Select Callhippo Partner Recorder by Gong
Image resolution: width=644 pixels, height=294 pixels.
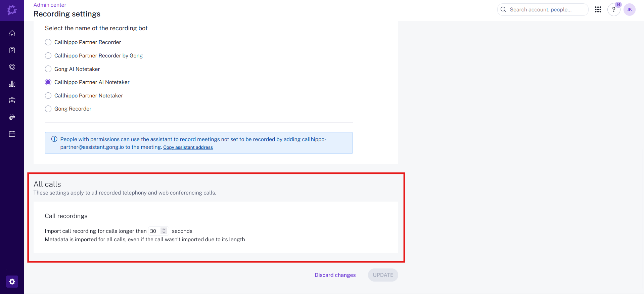pos(48,55)
